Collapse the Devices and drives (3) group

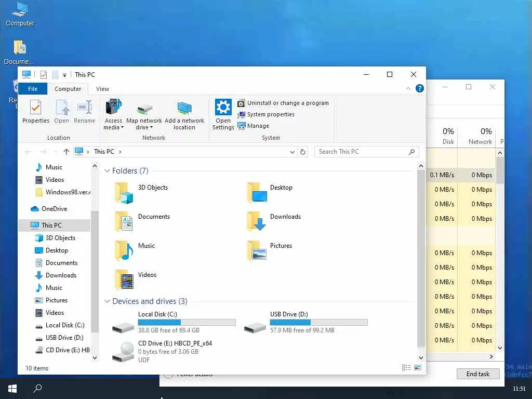pos(107,301)
